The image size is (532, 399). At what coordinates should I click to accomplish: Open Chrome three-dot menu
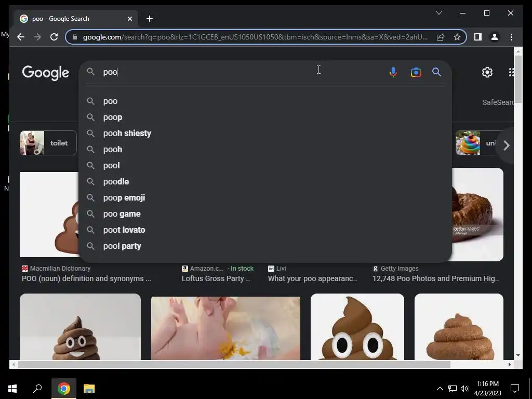point(511,37)
